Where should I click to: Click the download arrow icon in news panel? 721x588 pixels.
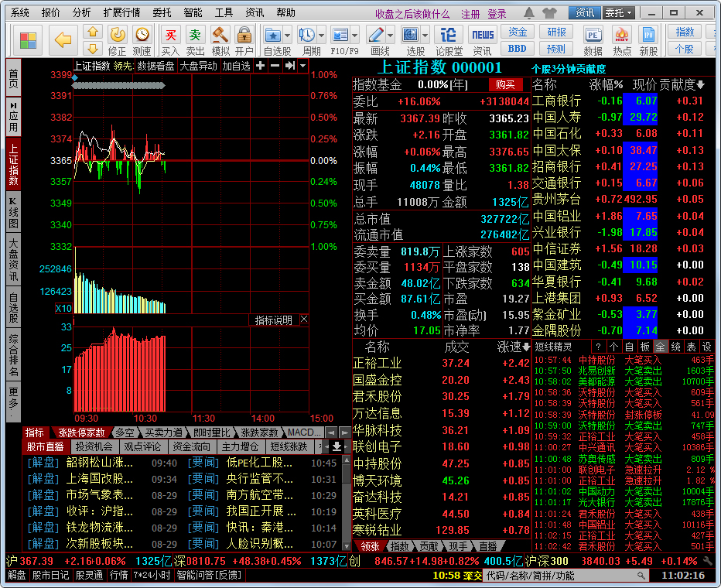(x=337, y=446)
